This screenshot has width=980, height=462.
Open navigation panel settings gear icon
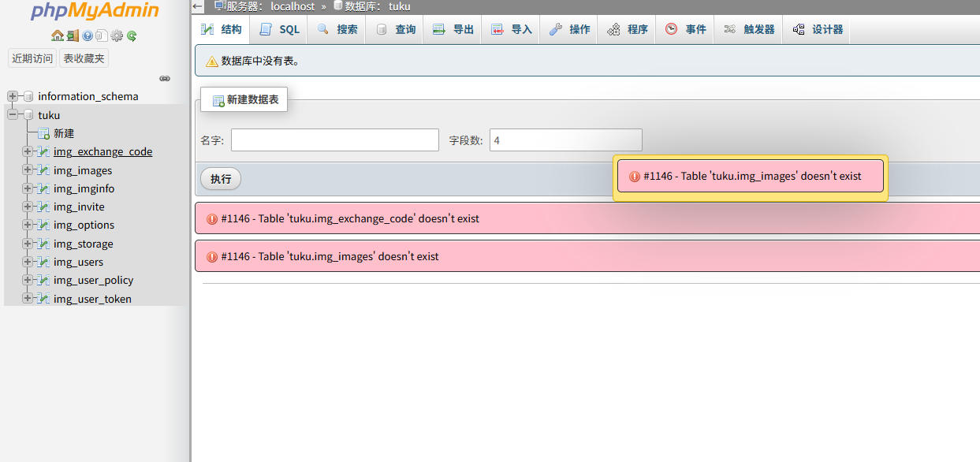(117, 35)
